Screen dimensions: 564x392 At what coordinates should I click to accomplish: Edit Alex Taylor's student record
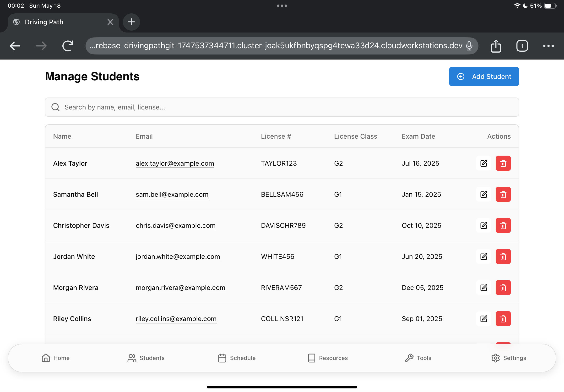pyautogui.click(x=483, y=163)
